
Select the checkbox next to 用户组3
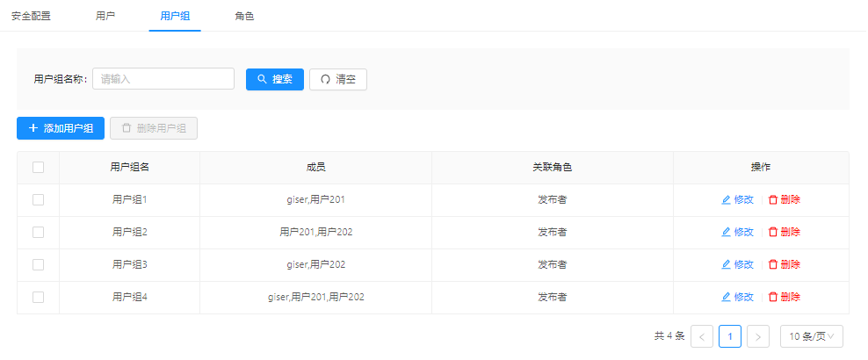[x=38, y=265]
